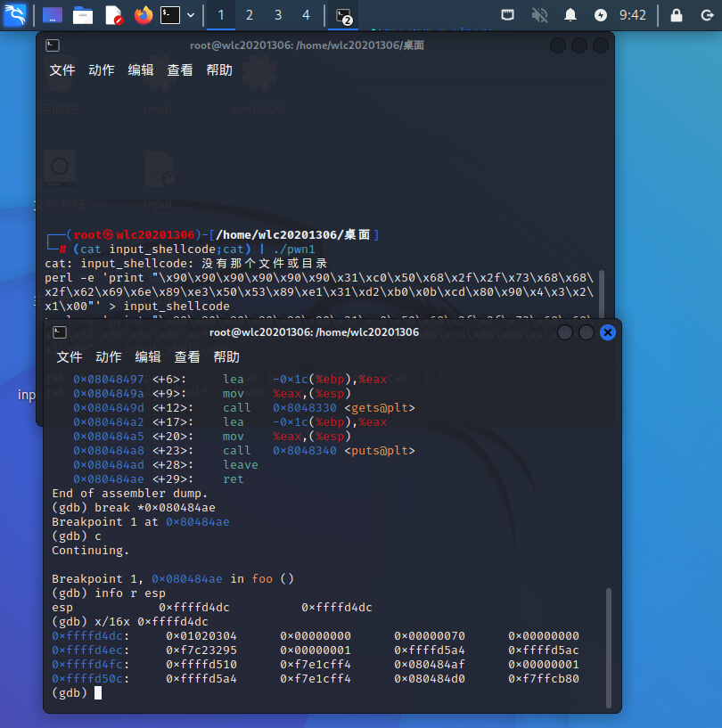The width and height of the screenshot is (722, 728).
Task: Click the 9:42 panel clock
Action: (x=632, y=15)
